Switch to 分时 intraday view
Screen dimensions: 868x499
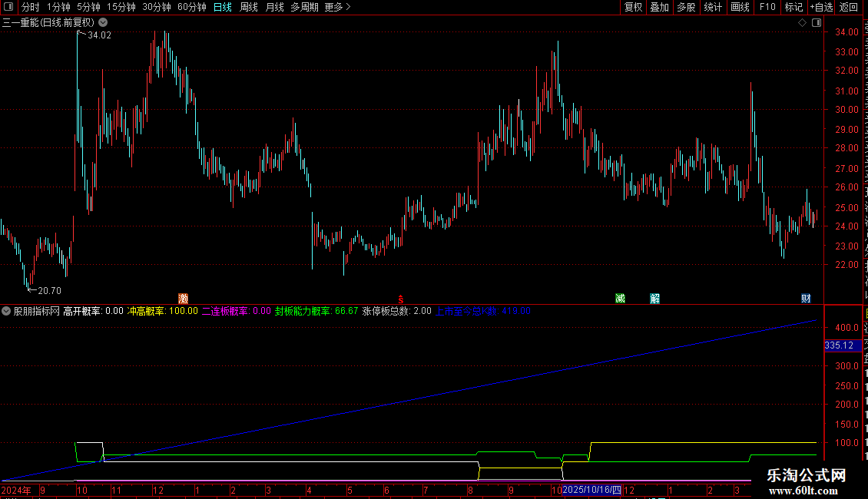tap(31, 7)
